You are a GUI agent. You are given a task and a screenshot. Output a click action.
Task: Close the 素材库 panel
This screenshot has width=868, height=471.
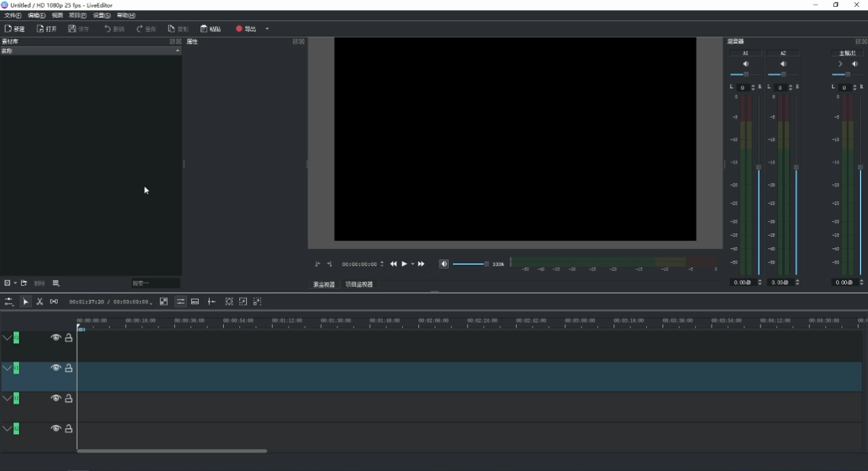click(179, 42)
